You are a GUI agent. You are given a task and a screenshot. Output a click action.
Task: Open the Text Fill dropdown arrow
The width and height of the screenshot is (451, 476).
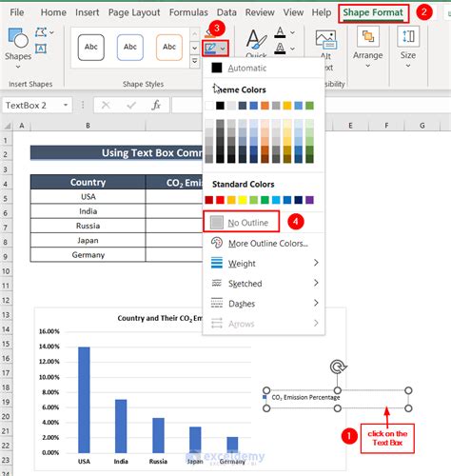click(293, 32)
